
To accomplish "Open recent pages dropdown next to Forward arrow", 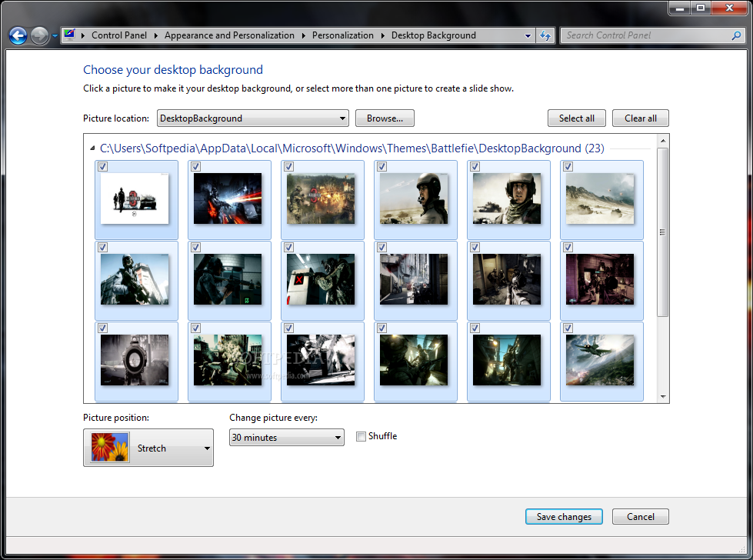I will [x=55, y=36].
